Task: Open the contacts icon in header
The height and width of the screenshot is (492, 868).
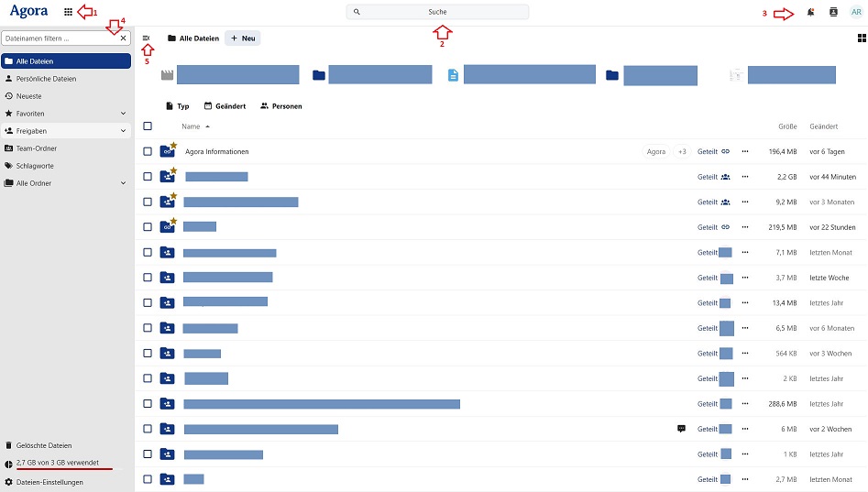Action: coord(833,12)
